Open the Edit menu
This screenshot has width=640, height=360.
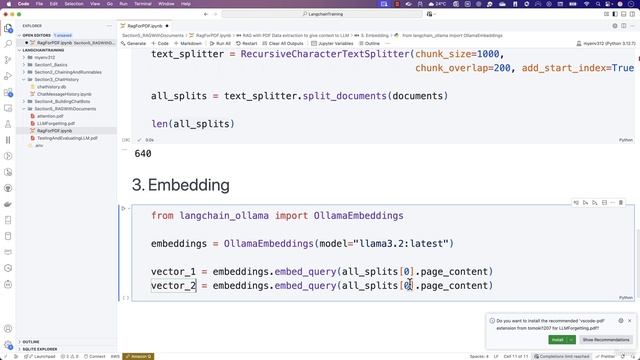coord(53,4)
